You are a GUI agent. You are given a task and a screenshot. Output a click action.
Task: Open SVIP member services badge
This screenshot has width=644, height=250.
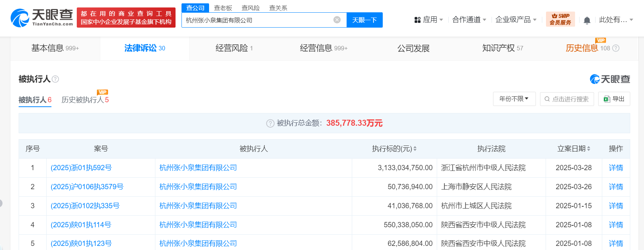click(x=561, y=19)
